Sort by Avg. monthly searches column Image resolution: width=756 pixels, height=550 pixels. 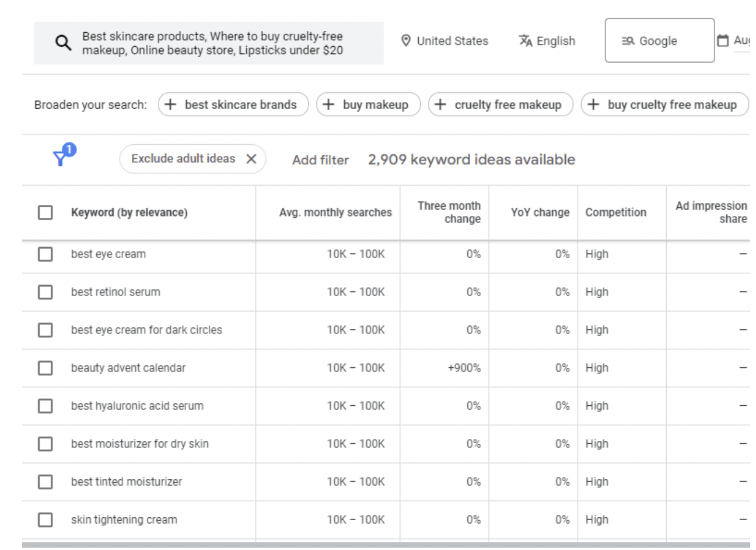click(x=335, y=213)
